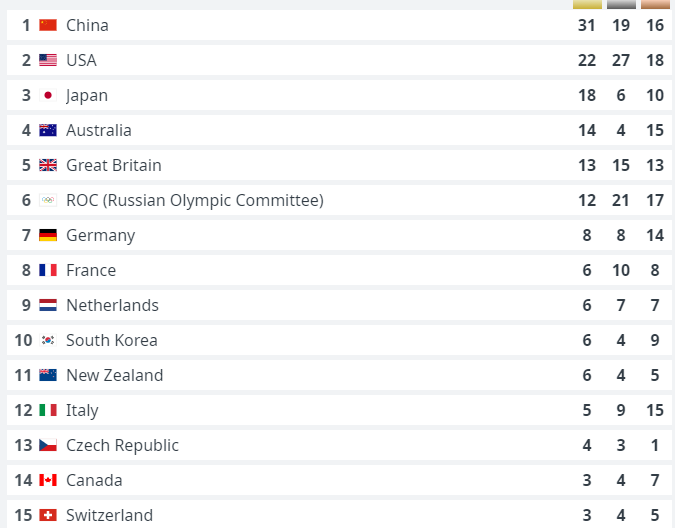Click ROC (Russian Olympic Committee) name
The width and height of the screenshot is (675, 528).
[195, 201]
